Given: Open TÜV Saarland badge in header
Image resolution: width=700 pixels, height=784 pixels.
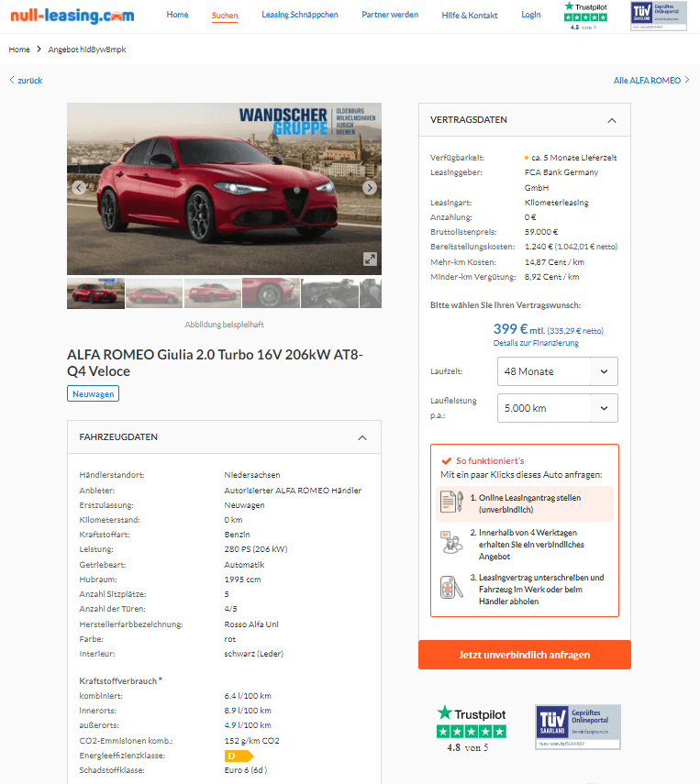Looking at the screenshot, I should pyautogui.click(x=659, y=16).
